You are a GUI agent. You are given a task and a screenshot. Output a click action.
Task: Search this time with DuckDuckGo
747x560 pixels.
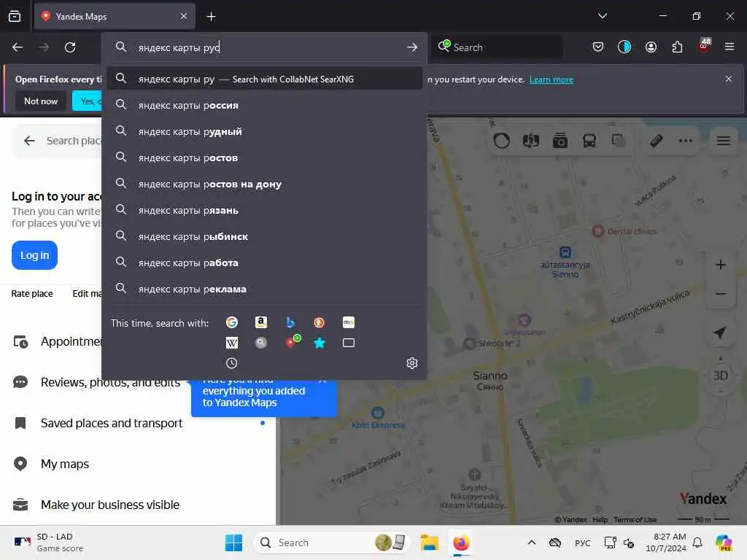(x=320, y=322)
